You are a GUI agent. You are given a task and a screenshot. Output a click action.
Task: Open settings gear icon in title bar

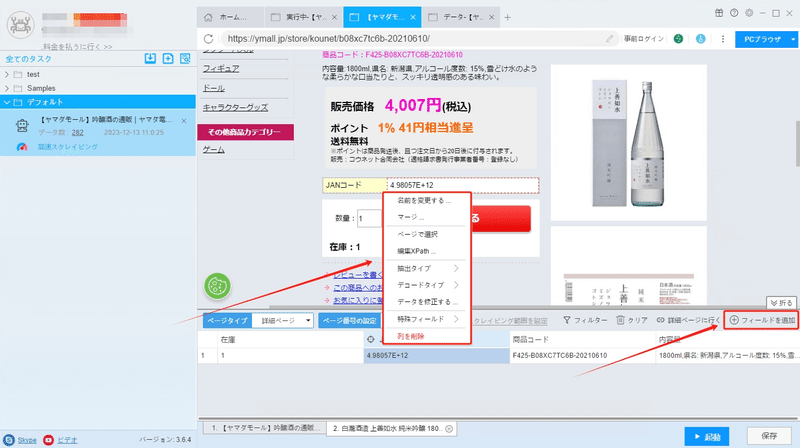pos(749,13)
